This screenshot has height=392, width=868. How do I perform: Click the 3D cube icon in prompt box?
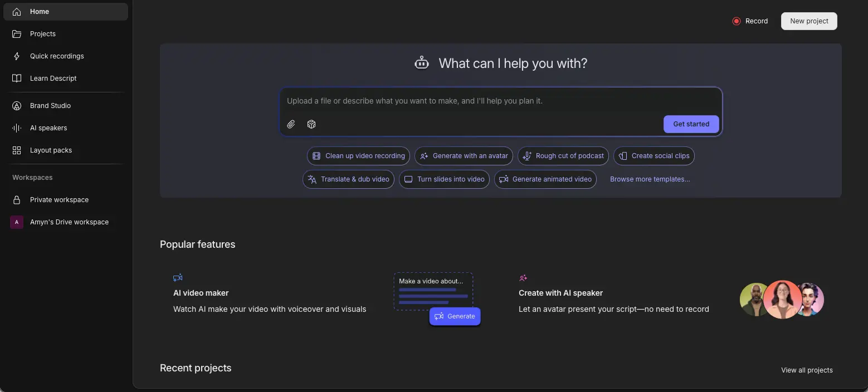tap(311, 124)
